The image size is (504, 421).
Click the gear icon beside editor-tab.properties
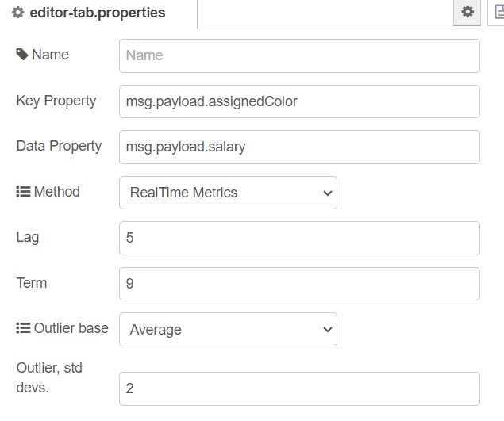(18, 13)
